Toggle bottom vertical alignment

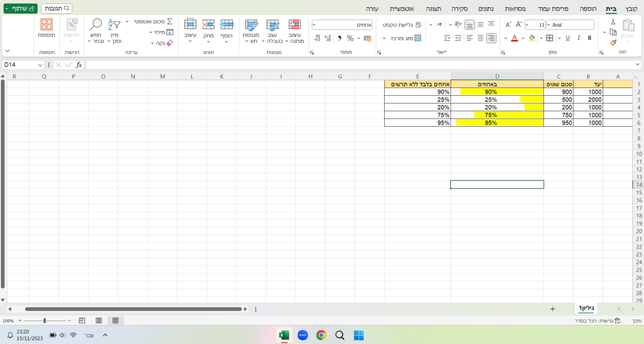pos(470,25)
